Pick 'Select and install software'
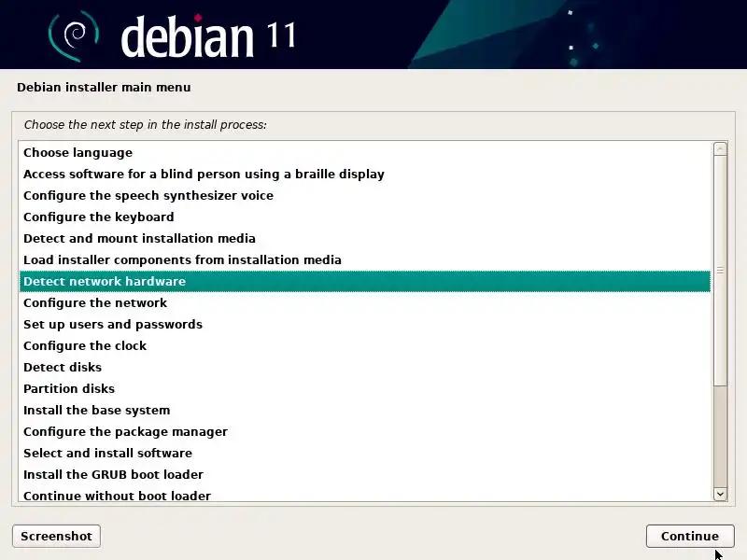The height and width of the screenshot is (560, 747). [x=365, y=453]
